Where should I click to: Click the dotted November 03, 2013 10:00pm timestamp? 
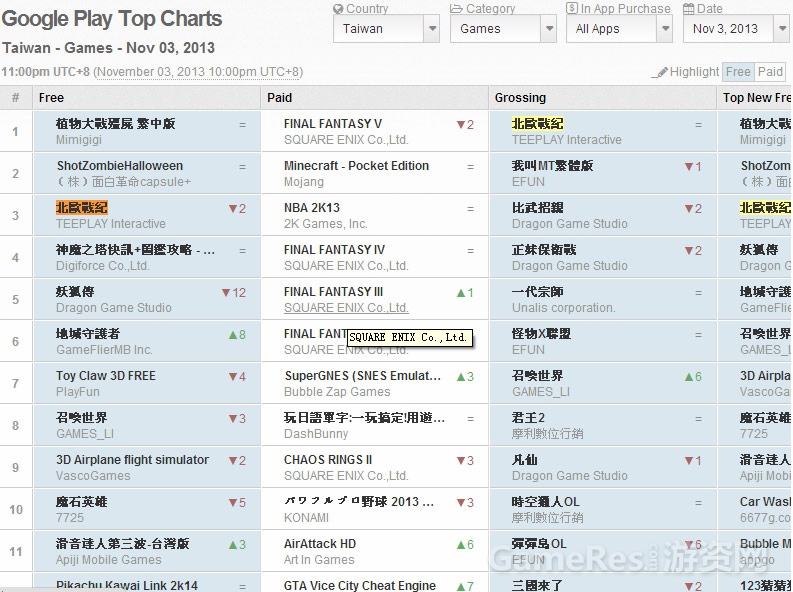(198, 72)
